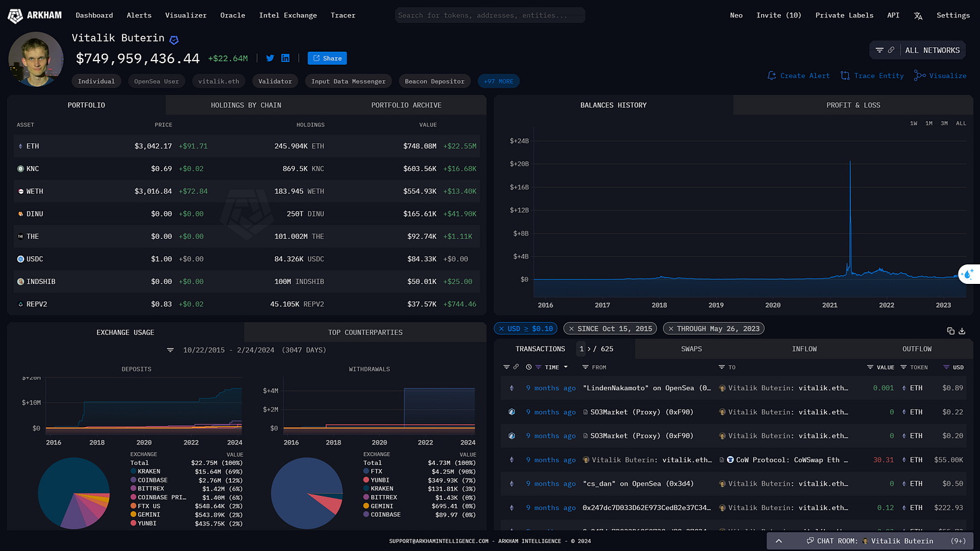The width and height of the screenshot is (980, 551).
Task: Click the WETH token icon in portfolio
Action: point(20,192)
